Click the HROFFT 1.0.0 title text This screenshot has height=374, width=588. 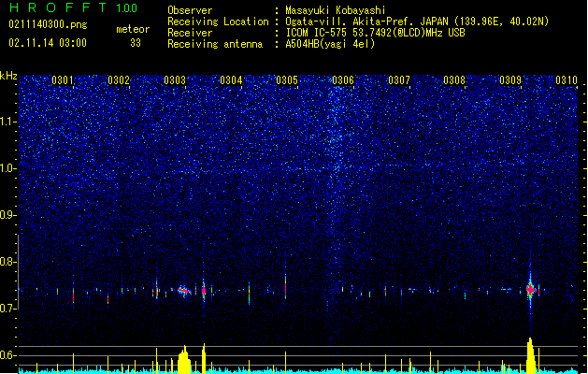[x=74, y=7]
